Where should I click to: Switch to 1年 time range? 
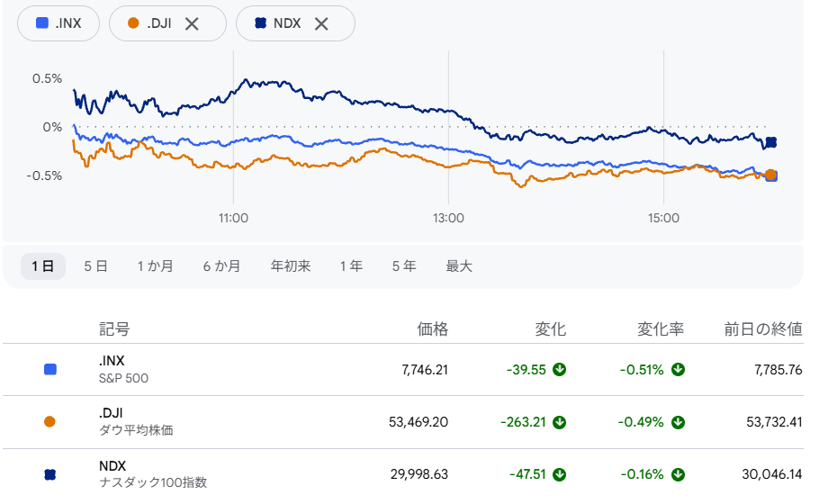[351, 266]
